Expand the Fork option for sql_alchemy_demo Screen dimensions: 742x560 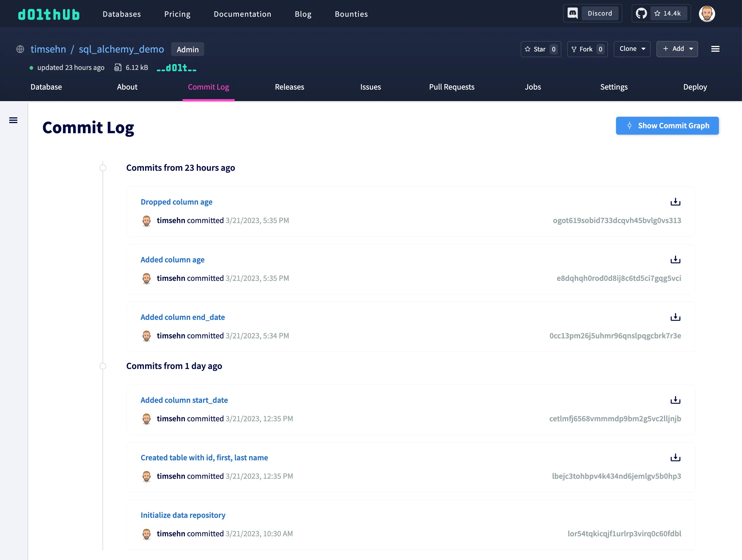[587, 49]
